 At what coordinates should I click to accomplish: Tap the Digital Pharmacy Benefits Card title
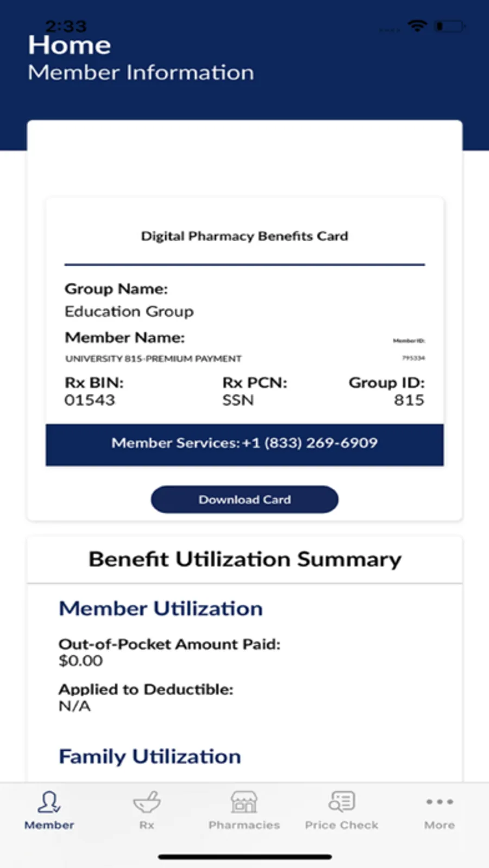[244, 236]
